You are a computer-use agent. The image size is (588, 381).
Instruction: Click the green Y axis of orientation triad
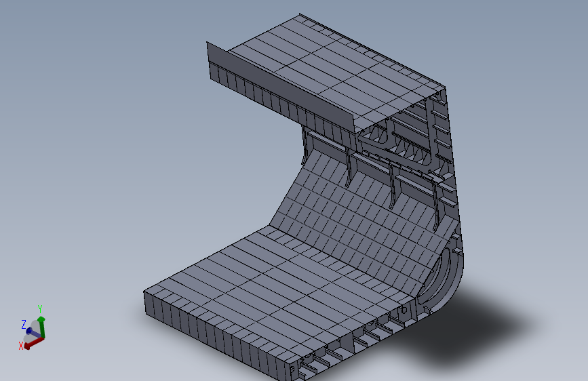pyautogui.click(x=41, y=327)
